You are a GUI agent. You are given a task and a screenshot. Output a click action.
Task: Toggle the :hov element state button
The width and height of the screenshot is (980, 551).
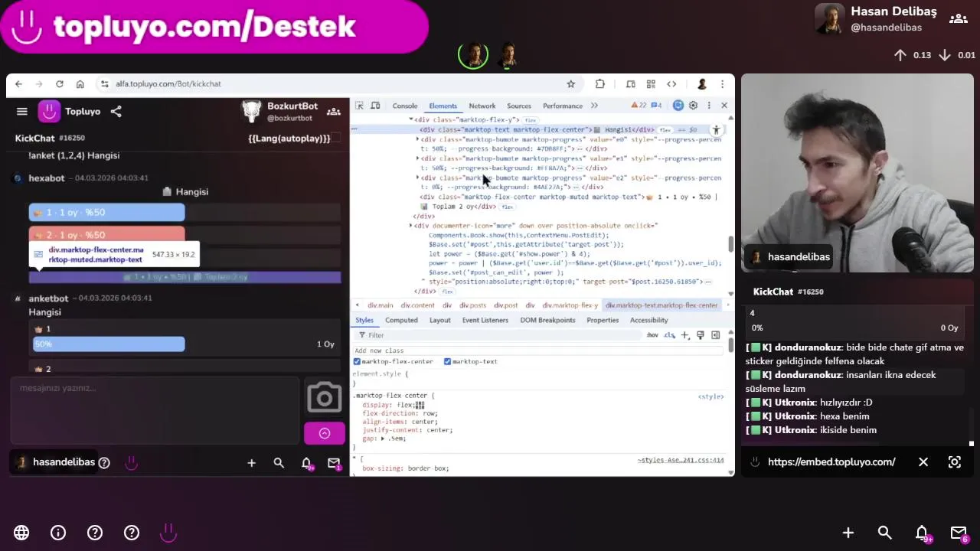click(x=652, y=335)
